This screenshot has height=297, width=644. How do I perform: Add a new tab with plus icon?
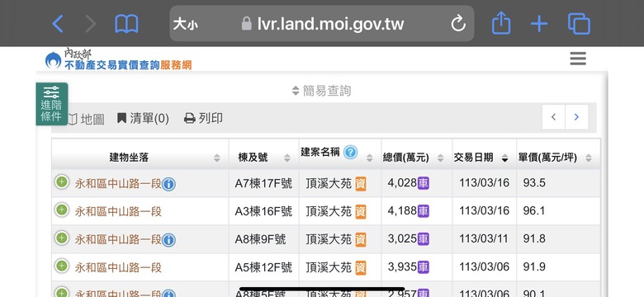539,24
